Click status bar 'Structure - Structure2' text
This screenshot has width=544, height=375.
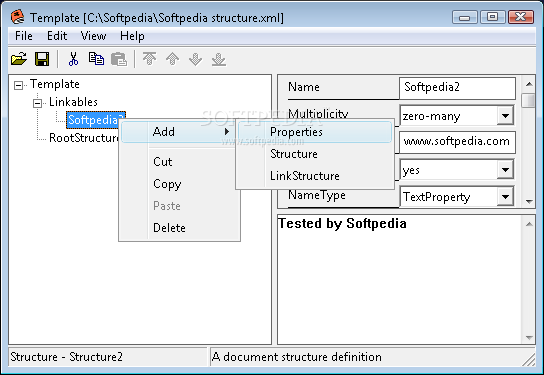[x=66, y=357]
